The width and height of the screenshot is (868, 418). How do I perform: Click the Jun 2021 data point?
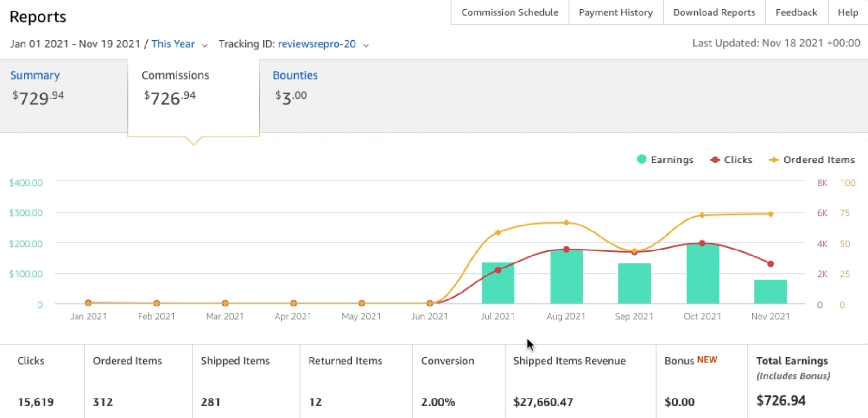tap(430, 303)
